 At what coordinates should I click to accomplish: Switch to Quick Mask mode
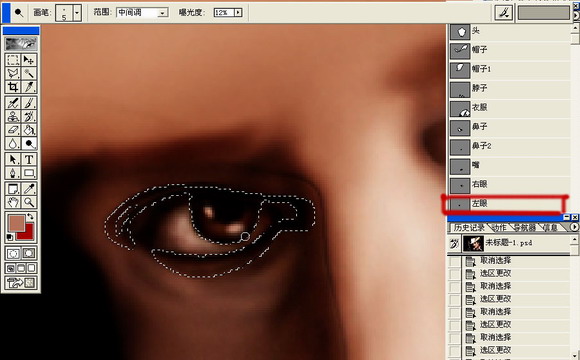(x=29, y=253)
